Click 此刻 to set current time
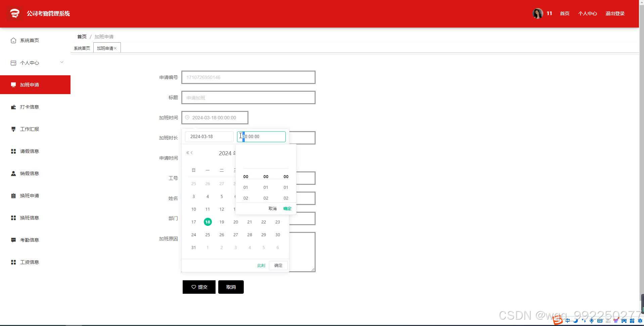The width and height of the screenshot is (644, 326). (261, 266)
